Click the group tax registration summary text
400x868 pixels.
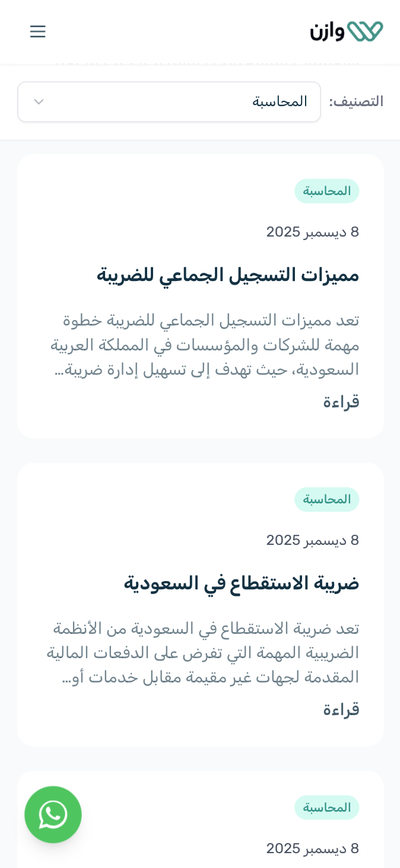pos(205,345)
